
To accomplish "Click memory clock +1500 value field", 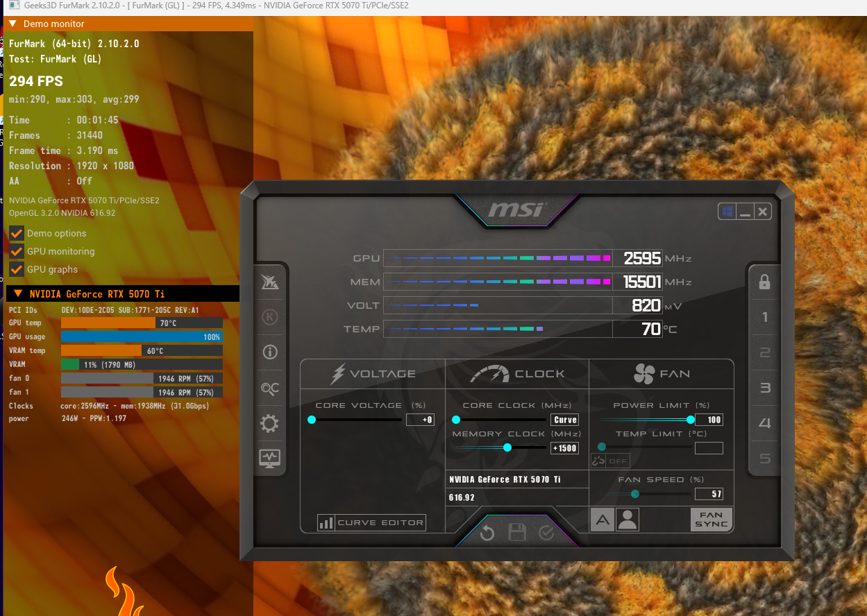I will (x=564, y=448).
